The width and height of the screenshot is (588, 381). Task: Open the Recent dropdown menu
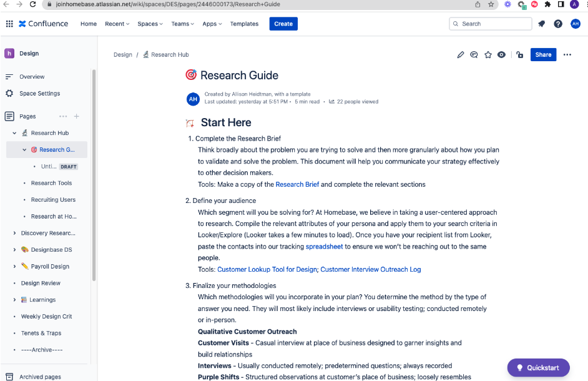pyautogui.click(x=117, y=24)
